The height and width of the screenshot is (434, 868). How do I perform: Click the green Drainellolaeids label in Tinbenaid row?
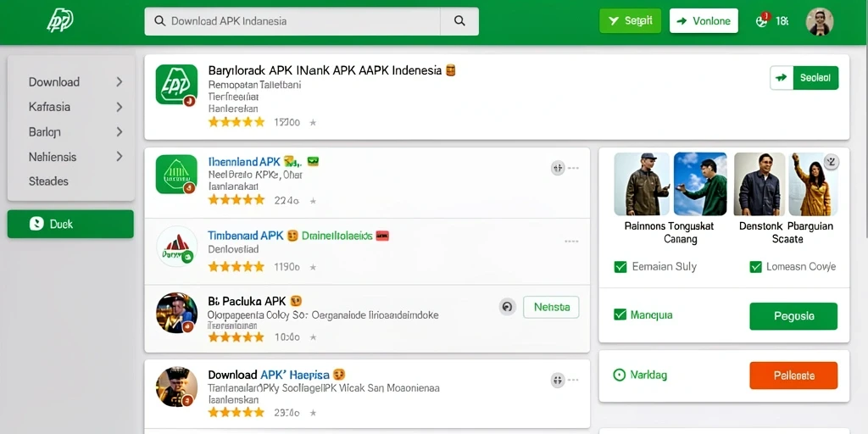(337, 236)
